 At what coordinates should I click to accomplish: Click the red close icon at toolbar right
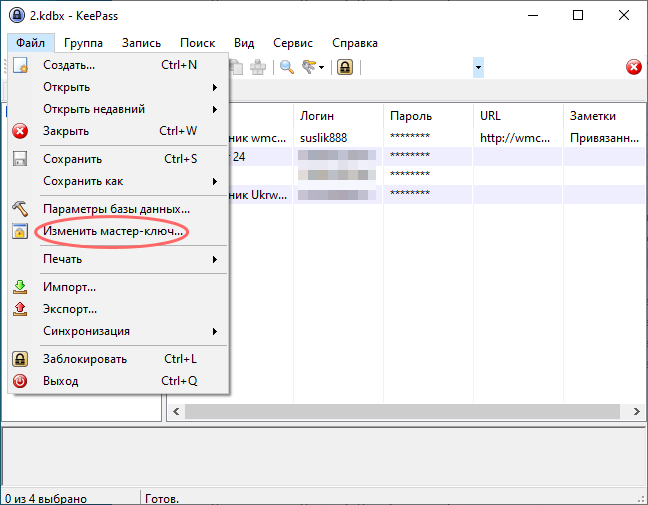coord(634,67)
